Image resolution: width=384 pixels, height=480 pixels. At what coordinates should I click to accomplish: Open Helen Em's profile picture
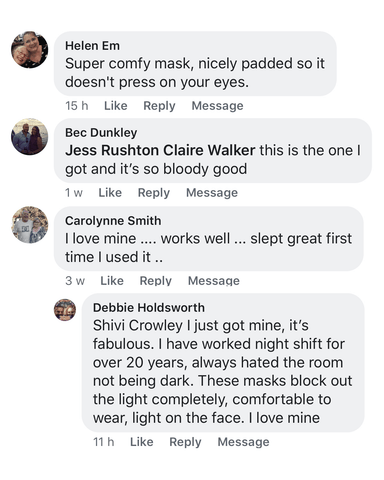point(30,50)
